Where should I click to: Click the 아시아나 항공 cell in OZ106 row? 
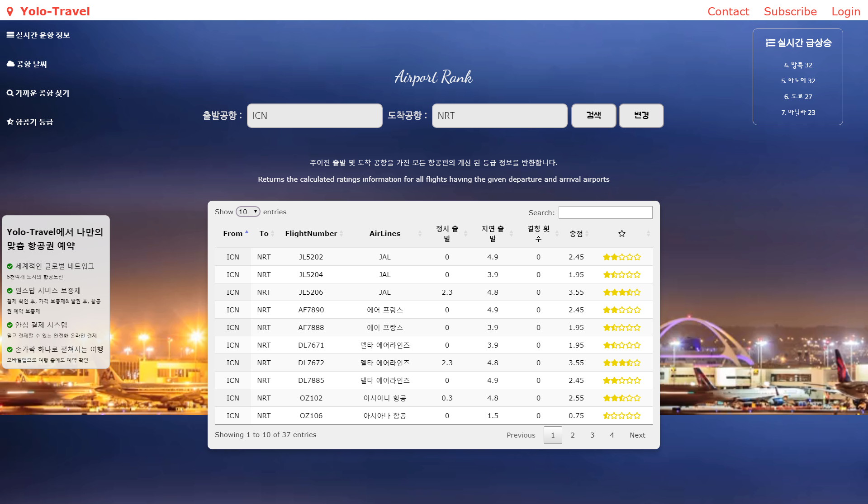[385, 416]
